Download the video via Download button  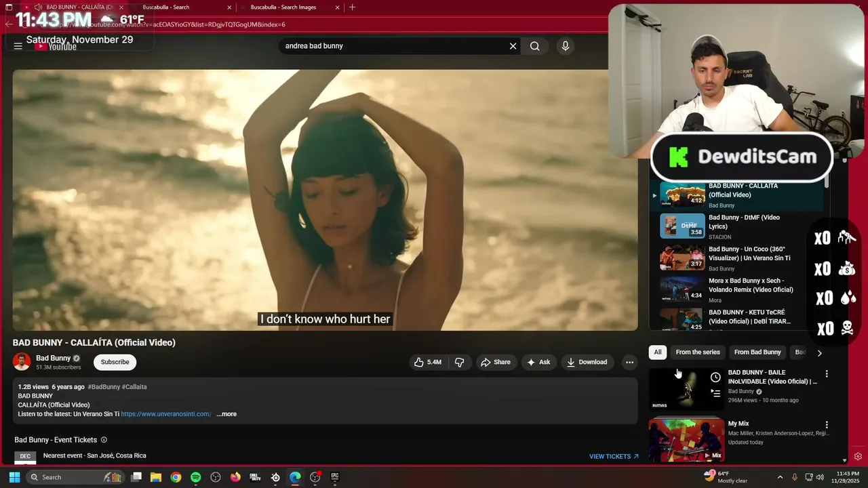click(x=587, y=362)
